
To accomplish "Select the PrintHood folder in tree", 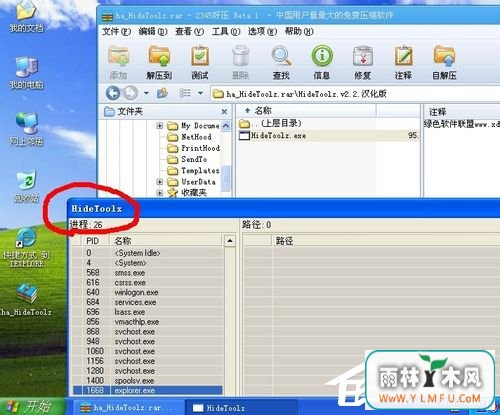I will pos(193,148).
